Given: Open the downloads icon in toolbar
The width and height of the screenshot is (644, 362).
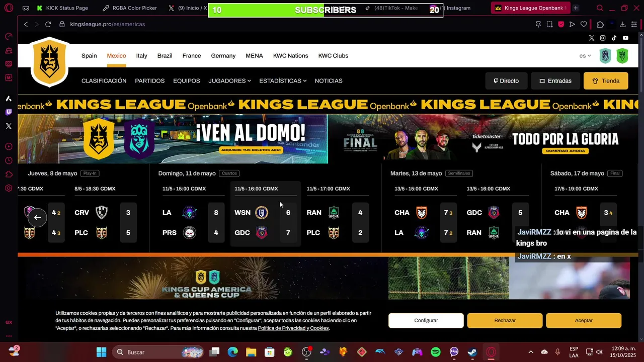Looking at the screenshot, I should pyautogui.click(x=622, y=24).
